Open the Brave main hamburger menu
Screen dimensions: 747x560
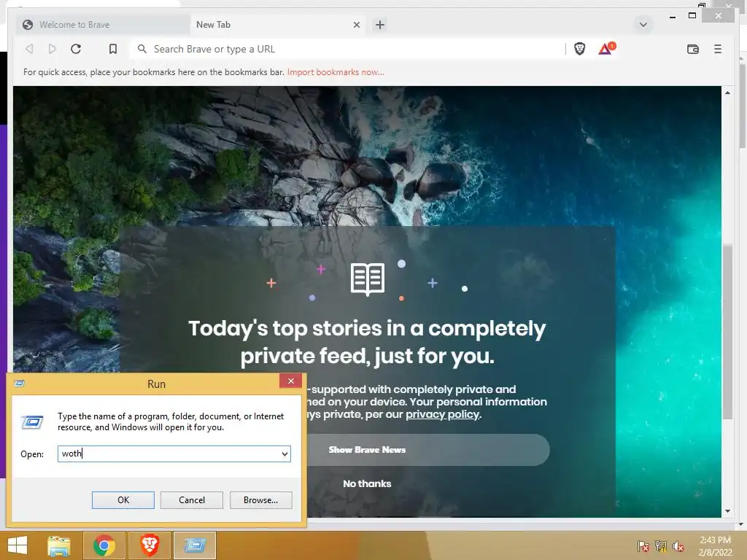click(x=718, y=49)
